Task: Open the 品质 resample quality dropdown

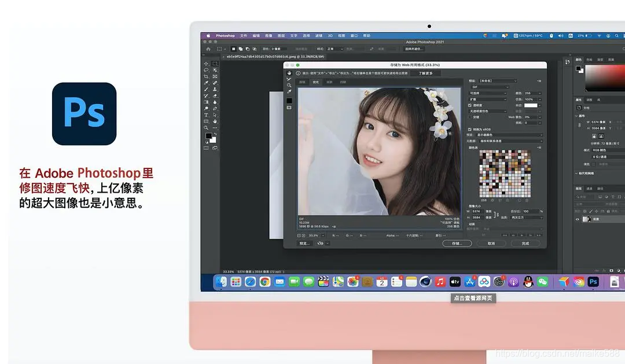Action: [x=527, y=218]
